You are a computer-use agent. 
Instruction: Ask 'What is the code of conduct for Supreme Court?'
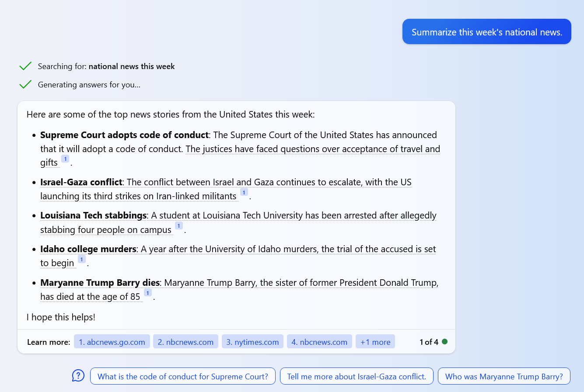tap(182, 376)
